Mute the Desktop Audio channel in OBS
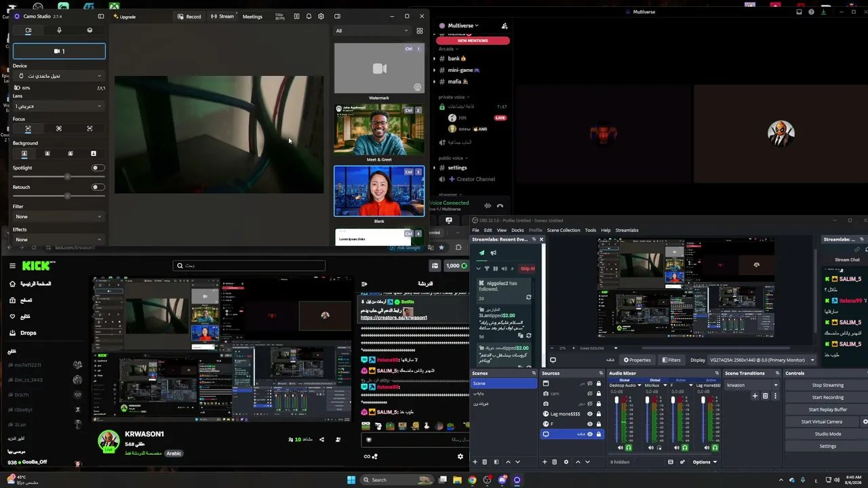 pyautogui.click(x=620, y=448)
